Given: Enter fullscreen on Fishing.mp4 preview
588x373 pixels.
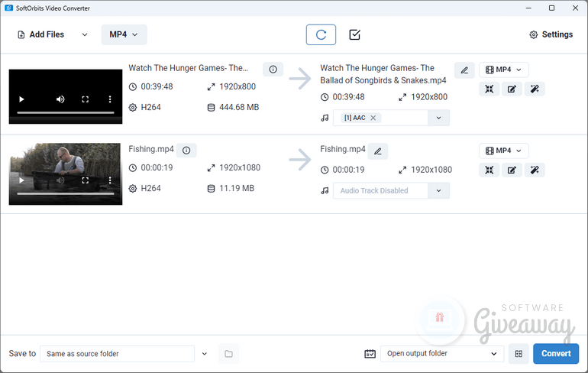Looking at the screenshot, I should [85, 180].
